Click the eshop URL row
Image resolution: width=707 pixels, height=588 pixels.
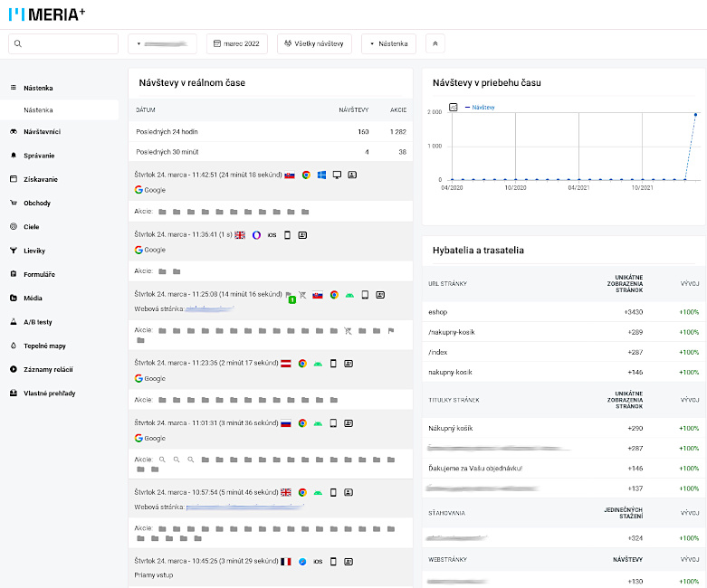click(564, 312)
